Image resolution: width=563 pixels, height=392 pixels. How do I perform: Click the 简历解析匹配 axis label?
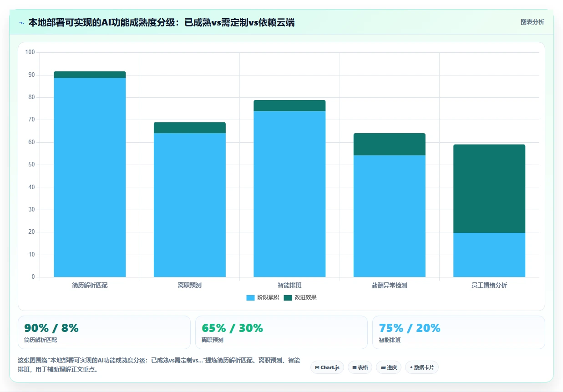(90, 286)
